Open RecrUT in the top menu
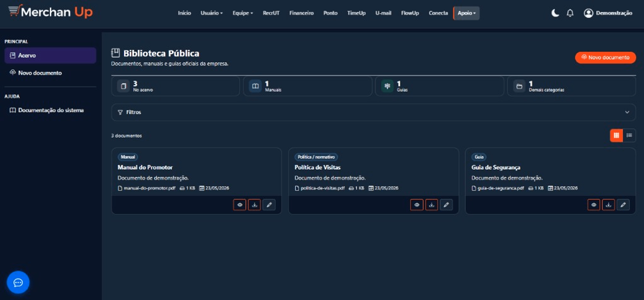The width and height of the screenshot is (644, 300). click(271, 13)
